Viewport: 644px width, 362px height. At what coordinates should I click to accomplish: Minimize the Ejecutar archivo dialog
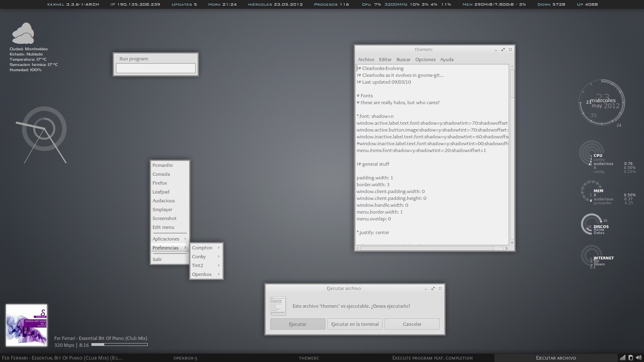[426, 289]
